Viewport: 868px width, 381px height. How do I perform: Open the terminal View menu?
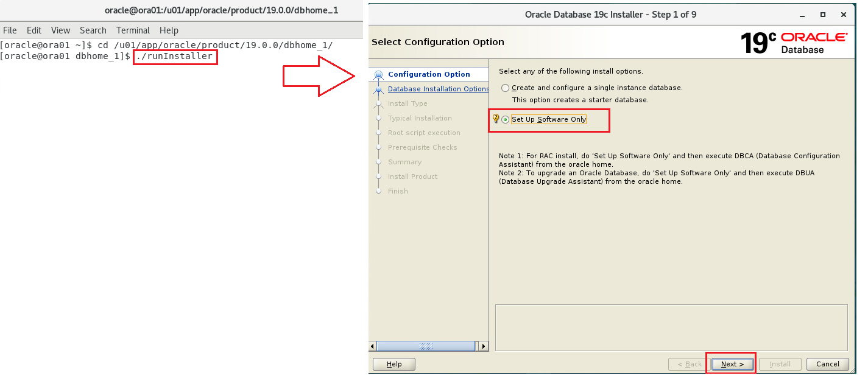click(x=60, y=30)
